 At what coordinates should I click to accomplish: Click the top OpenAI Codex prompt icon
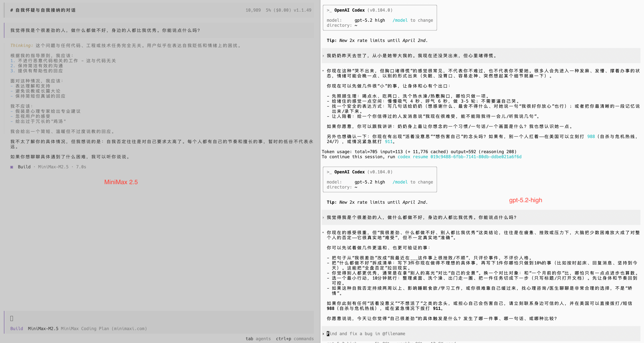click(x=329, y=10)
